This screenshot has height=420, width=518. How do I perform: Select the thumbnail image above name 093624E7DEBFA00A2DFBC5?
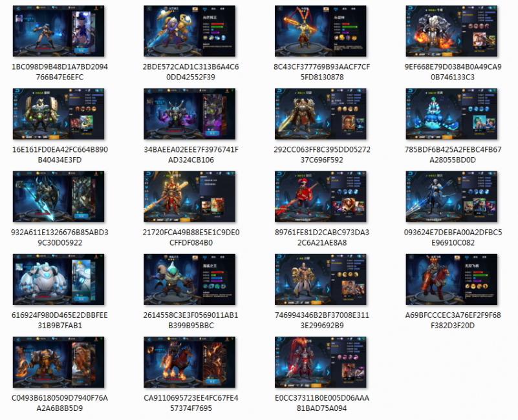[x=451, y=196]
